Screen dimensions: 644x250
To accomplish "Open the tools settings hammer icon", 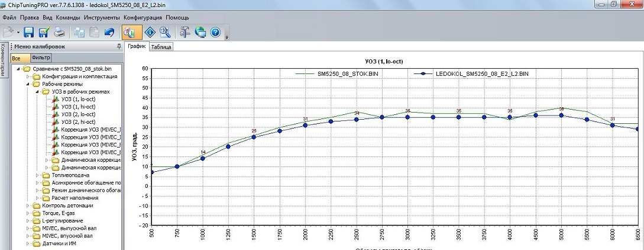I will click(185, 32).
